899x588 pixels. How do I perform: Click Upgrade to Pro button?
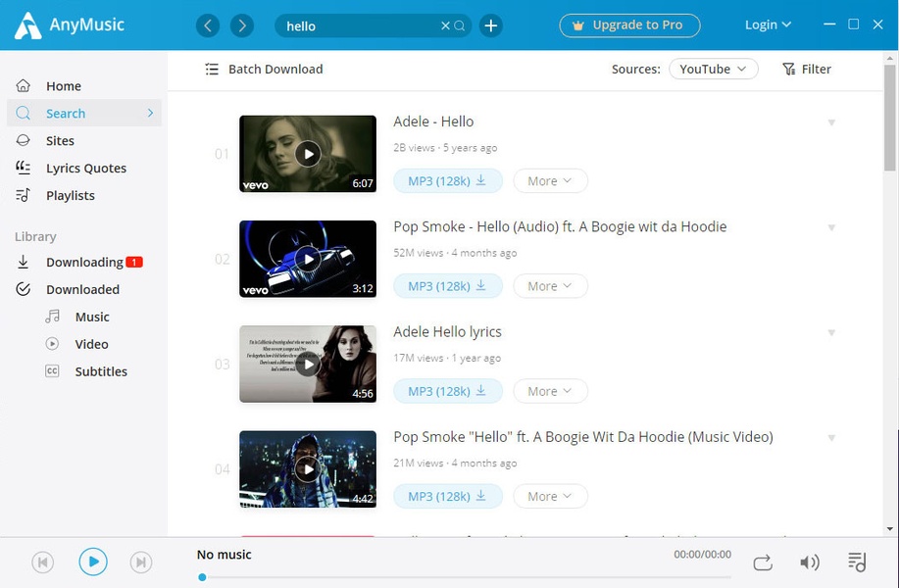(629, 25)
